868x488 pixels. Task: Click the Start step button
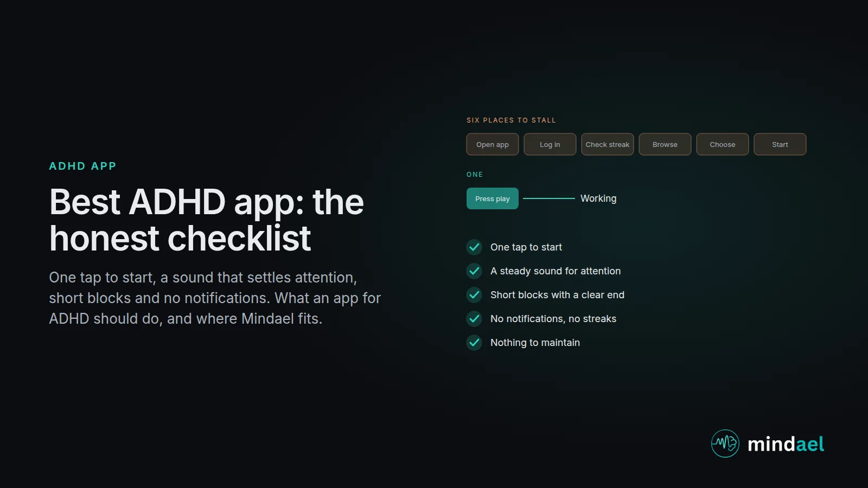[780, 144]
